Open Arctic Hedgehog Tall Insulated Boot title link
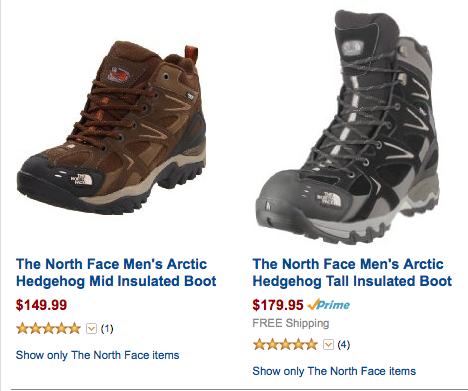This screenshot has width=468, height=391. 352,272
